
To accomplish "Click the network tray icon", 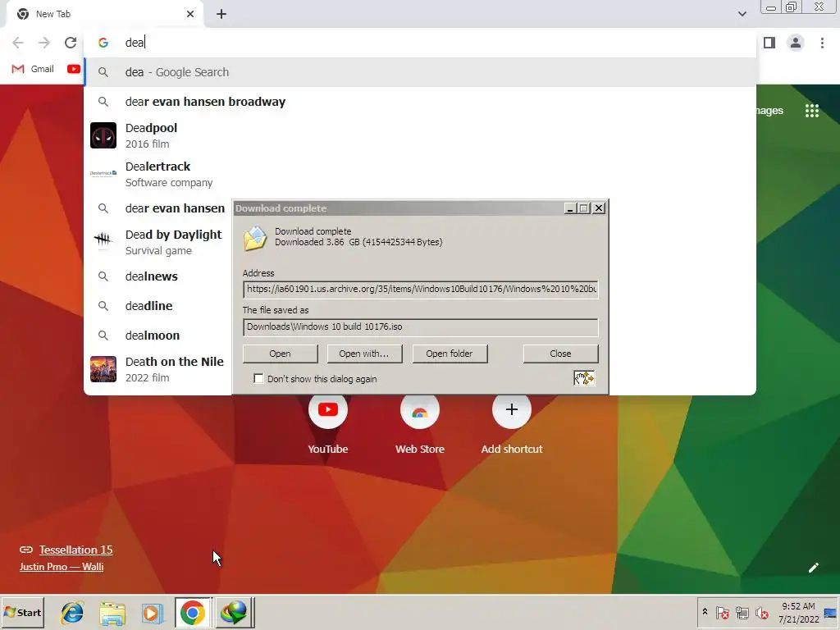I will point(742,612).
